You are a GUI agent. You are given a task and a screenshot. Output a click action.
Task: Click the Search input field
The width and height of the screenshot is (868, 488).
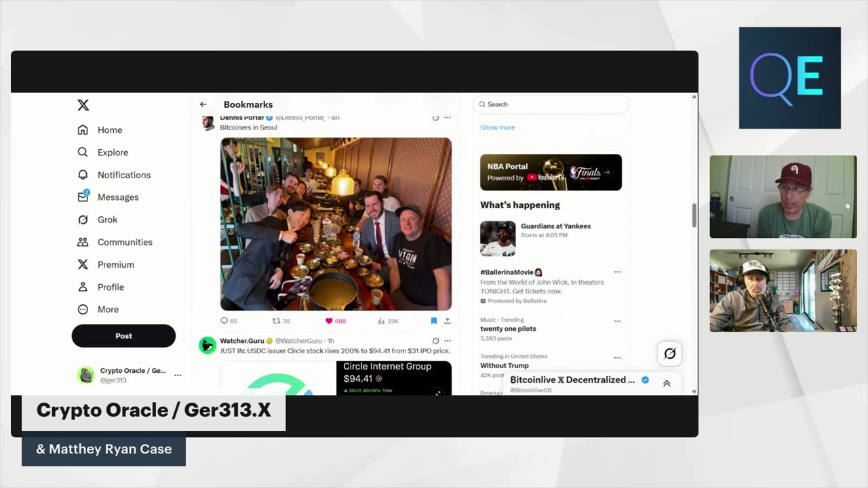tap(551, 104)
